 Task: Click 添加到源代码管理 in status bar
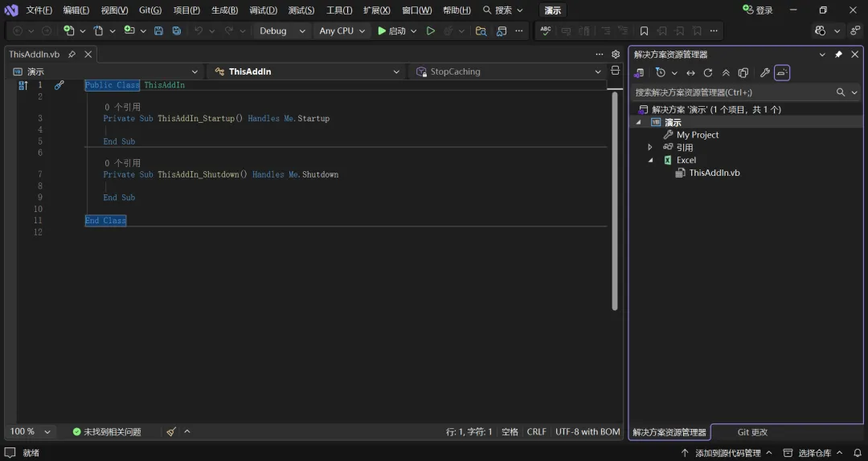point(727,453)
